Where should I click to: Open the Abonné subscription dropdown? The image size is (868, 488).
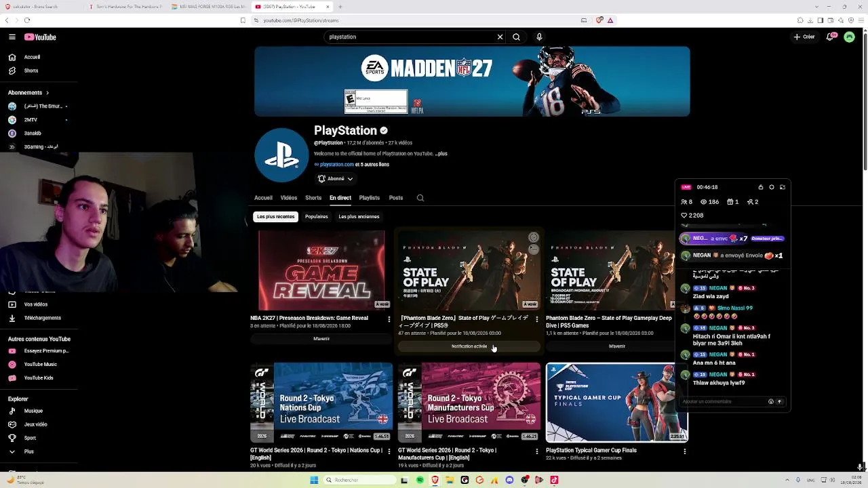(x=336, y=179)
